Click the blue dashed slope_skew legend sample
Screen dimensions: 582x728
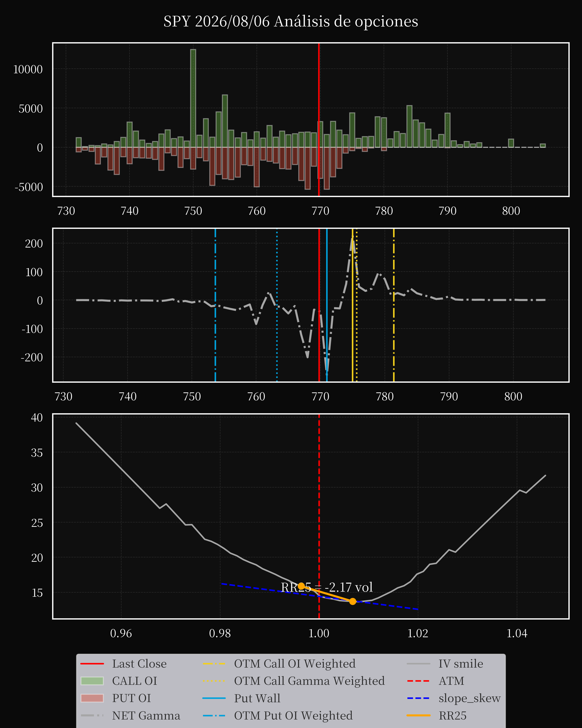click(x=418, y=698)
